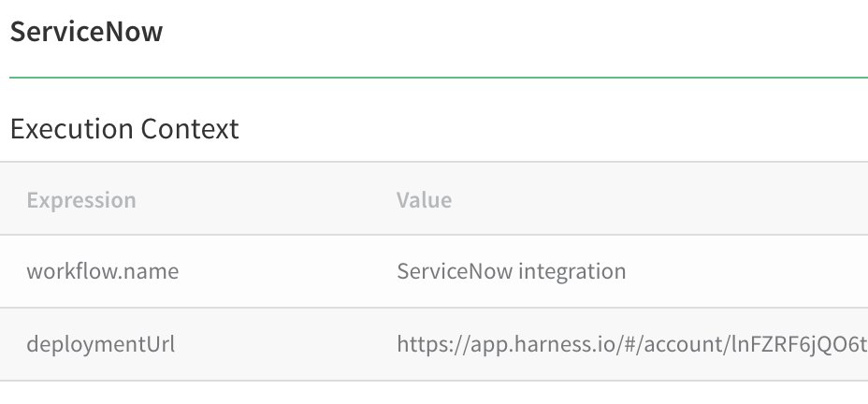Select the deploymentUrl expression cell

pos(101,344)
